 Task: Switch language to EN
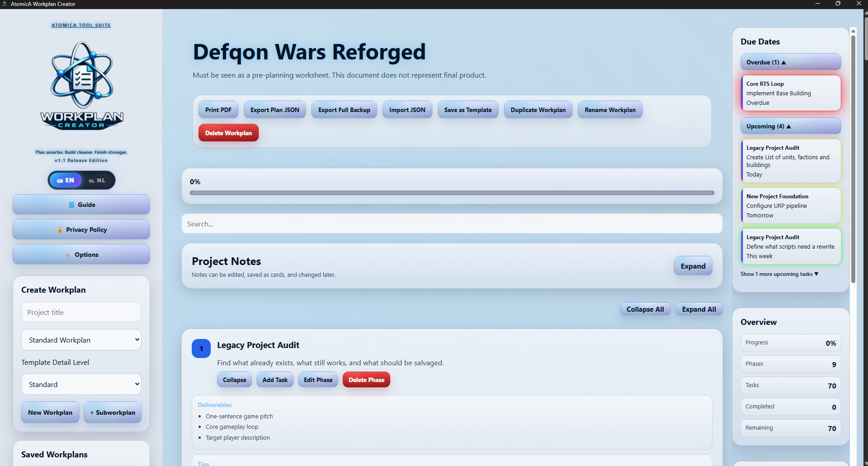(x=66, y=180)
